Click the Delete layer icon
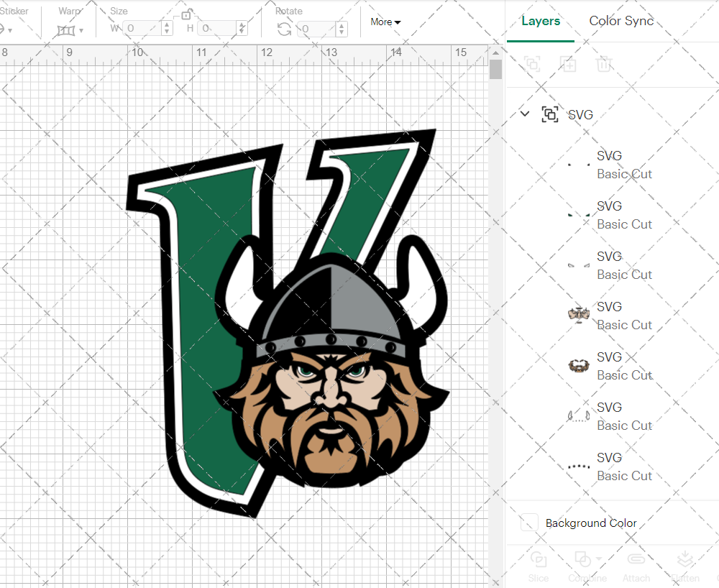The width and height of the screenshot is (719, 588). point(604,64)
